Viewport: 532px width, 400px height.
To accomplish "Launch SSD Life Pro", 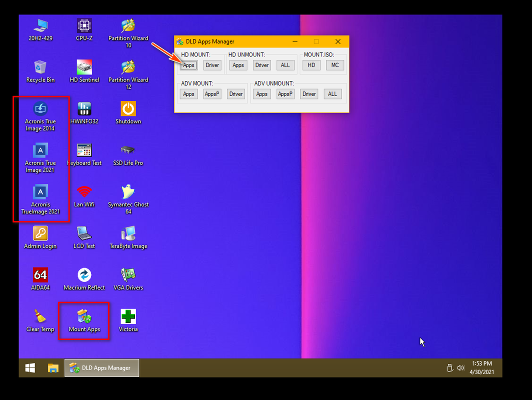I will 128,154.
